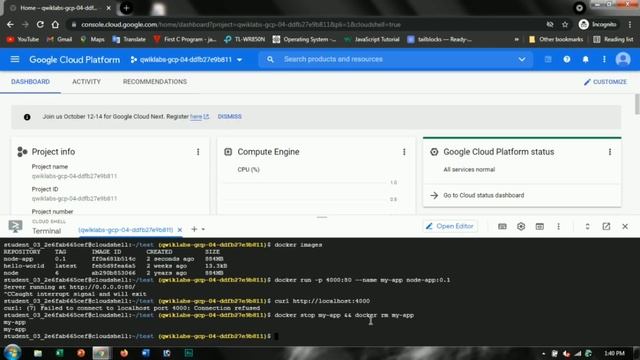640x360 pixels.
Task: Open the Excel taskbar icon
Action: pos(60,353)
